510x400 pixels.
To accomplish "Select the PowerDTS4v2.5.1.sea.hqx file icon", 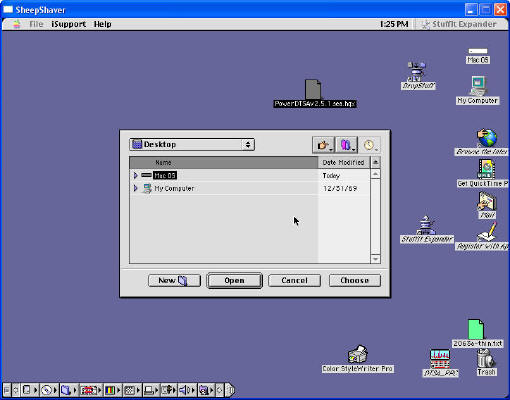I will (x=313, y=89).
